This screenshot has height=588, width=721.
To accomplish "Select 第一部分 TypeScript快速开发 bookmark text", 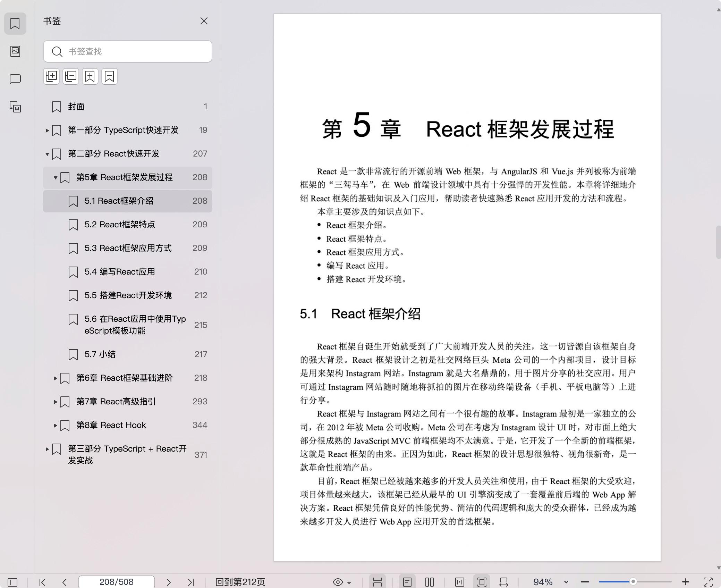I will pos(123,130).
